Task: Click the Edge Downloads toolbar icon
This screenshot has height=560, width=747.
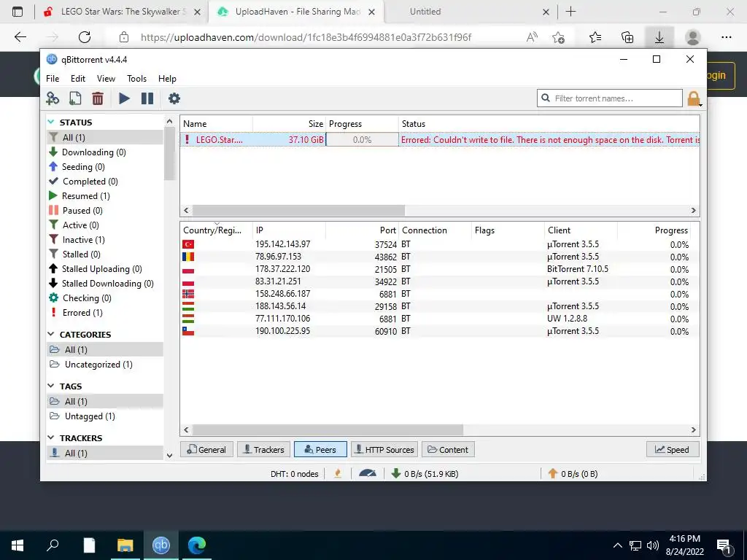Action: (x=659, y=37)
